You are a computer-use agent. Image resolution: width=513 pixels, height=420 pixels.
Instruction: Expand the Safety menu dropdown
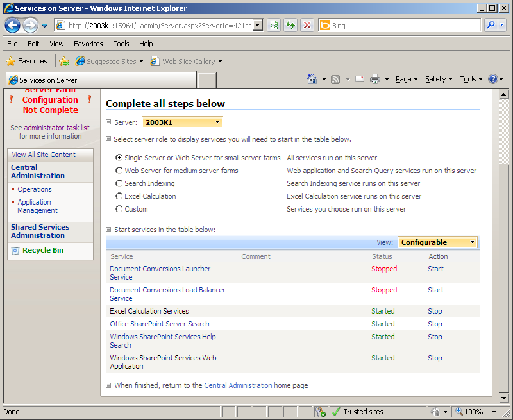pyautogui.click(x=439, y=79)
